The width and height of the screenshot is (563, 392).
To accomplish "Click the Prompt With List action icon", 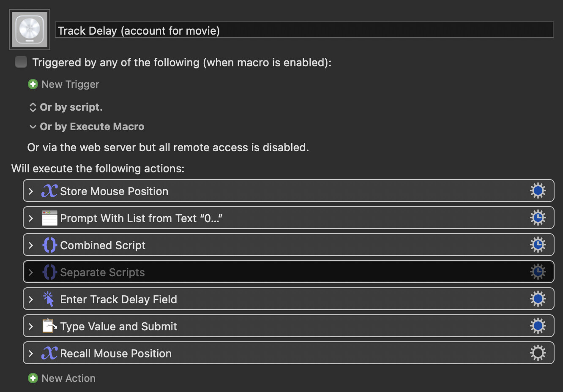I will 49,218.
